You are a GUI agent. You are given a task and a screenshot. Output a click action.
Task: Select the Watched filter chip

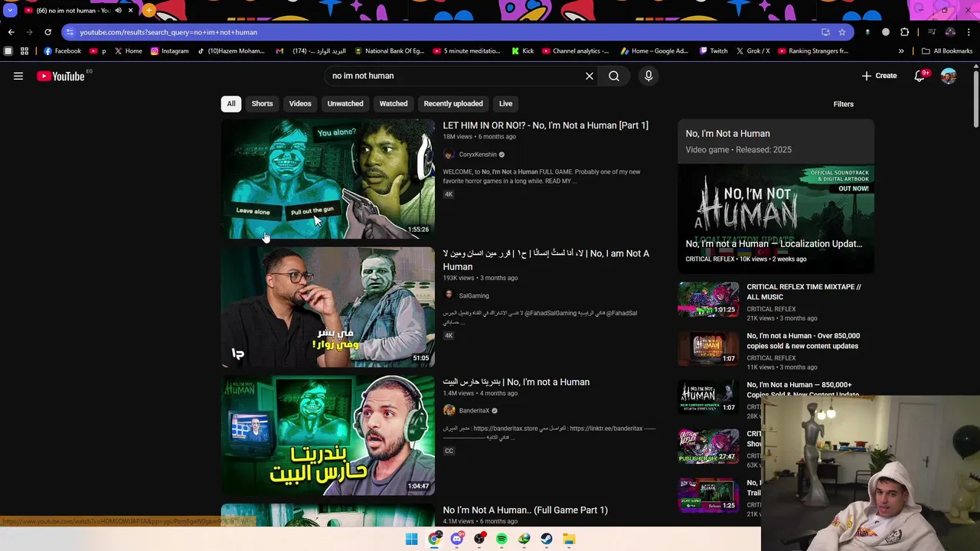(394, 103)
